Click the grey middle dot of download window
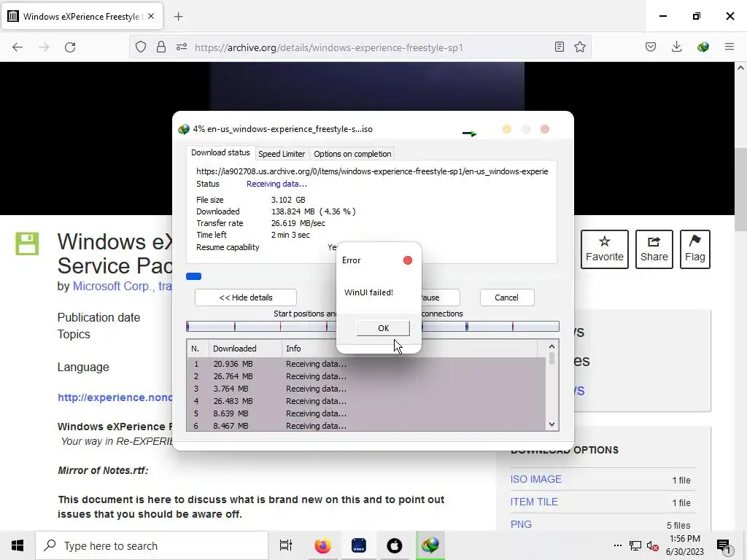Viewport: 747px width, 560px height. coord(525,130)
